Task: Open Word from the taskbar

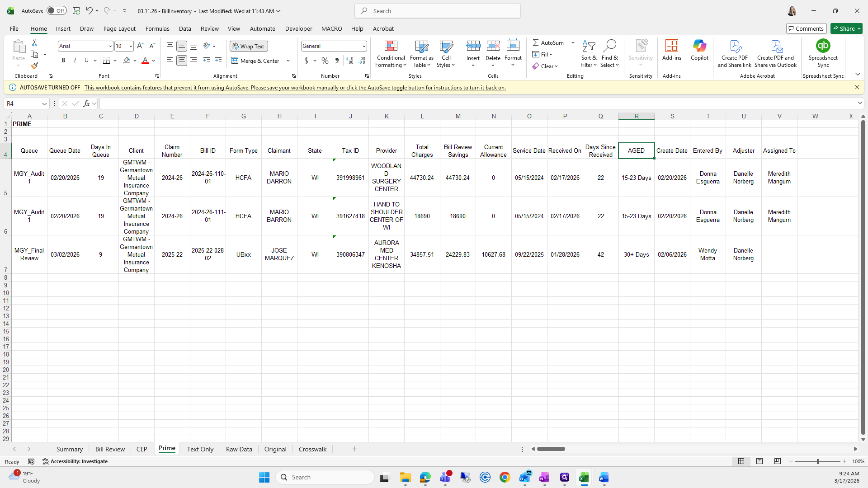Action: point(604,477)
